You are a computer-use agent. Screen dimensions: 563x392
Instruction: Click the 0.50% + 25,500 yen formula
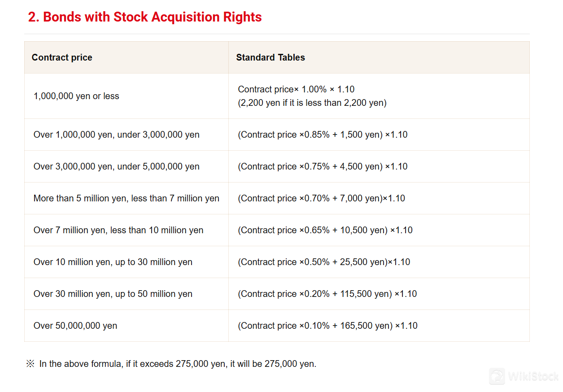click(324, 262)
